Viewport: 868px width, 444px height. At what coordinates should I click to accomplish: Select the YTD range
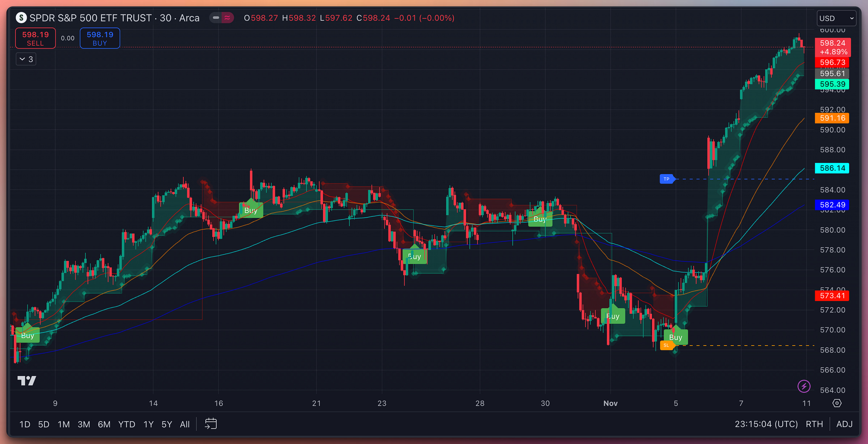click(127, 424)
